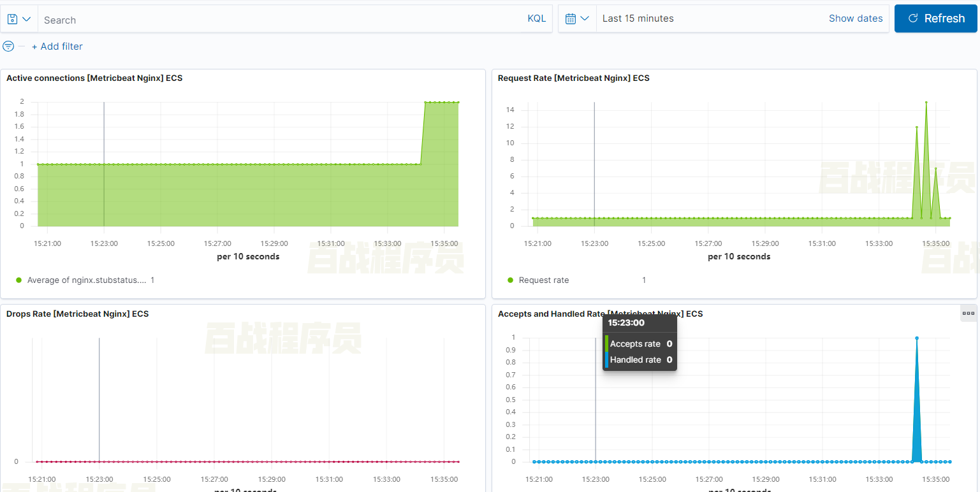Image resolution: width=980 pixels, height=492 pixels.
Task: Expand the saved query chevron dropdown
Action: 27,18
